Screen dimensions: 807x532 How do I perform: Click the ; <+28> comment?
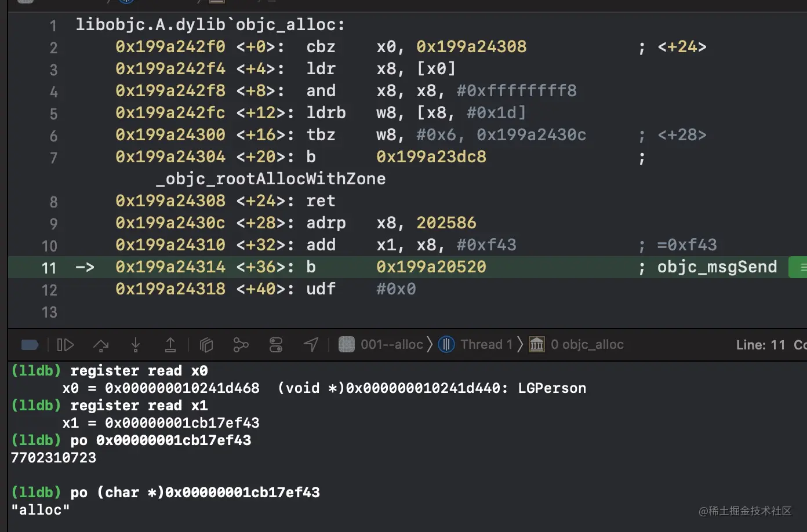672,135
